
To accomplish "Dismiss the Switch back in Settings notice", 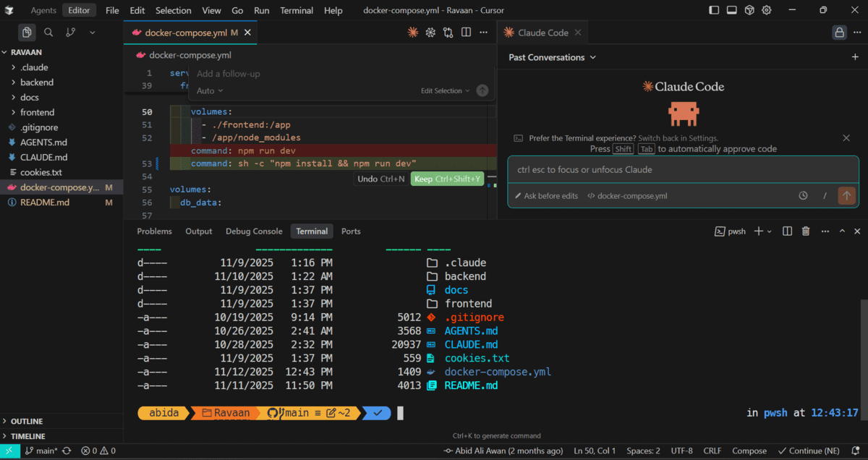I will [846, 138].
